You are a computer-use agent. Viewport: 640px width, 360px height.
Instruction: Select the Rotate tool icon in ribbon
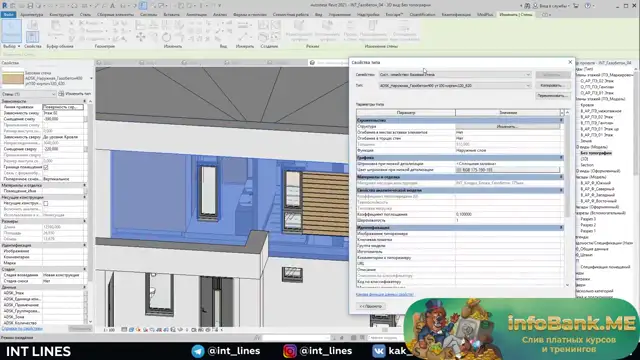pyautogui.click(x=167, y=37)
